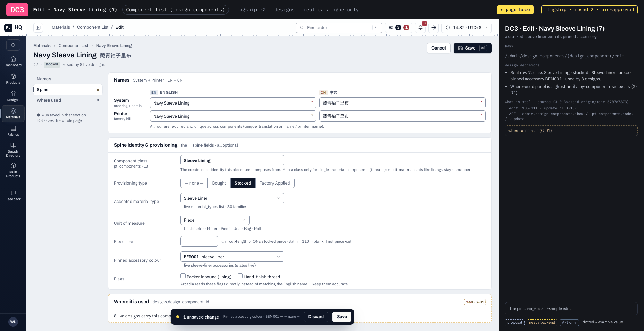Select Factory Applied provisioning type
The image size is (644, 331).
275,183
